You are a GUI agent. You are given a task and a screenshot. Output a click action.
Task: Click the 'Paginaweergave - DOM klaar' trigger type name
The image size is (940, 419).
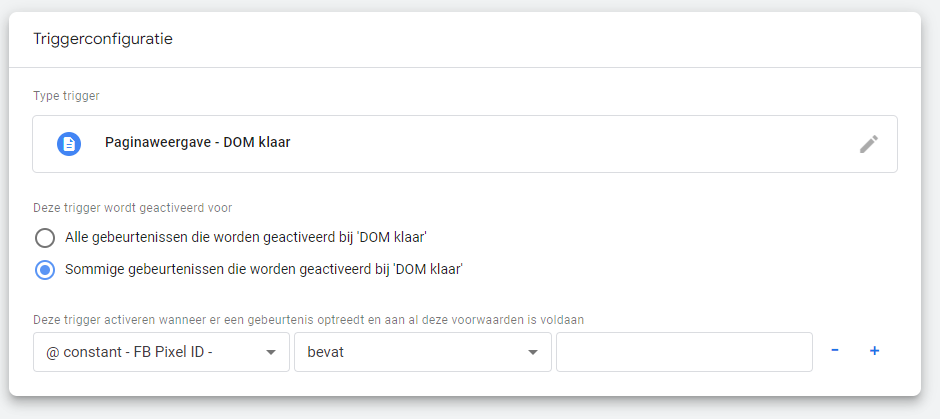197,143
